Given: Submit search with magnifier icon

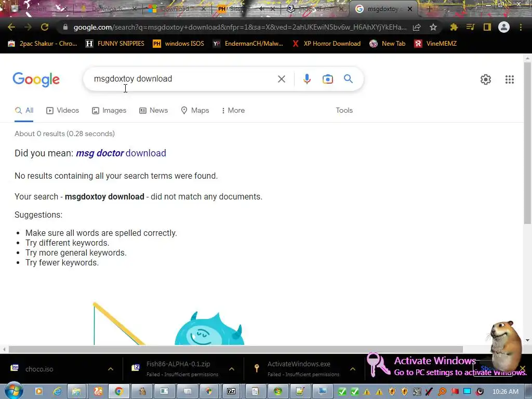Looking at the screenshot, I should pos(348,79).
